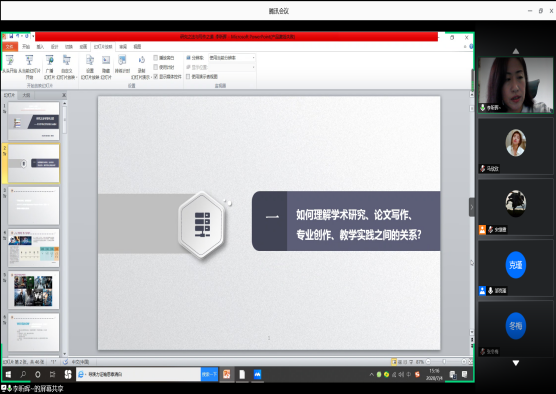Screen dimensions: 556x394
Task: Click the blue search button beside taskbar search box
Action: pos(209,374)
